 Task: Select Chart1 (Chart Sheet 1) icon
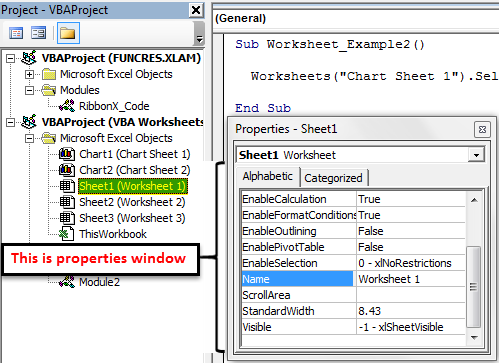click(67, 154)
